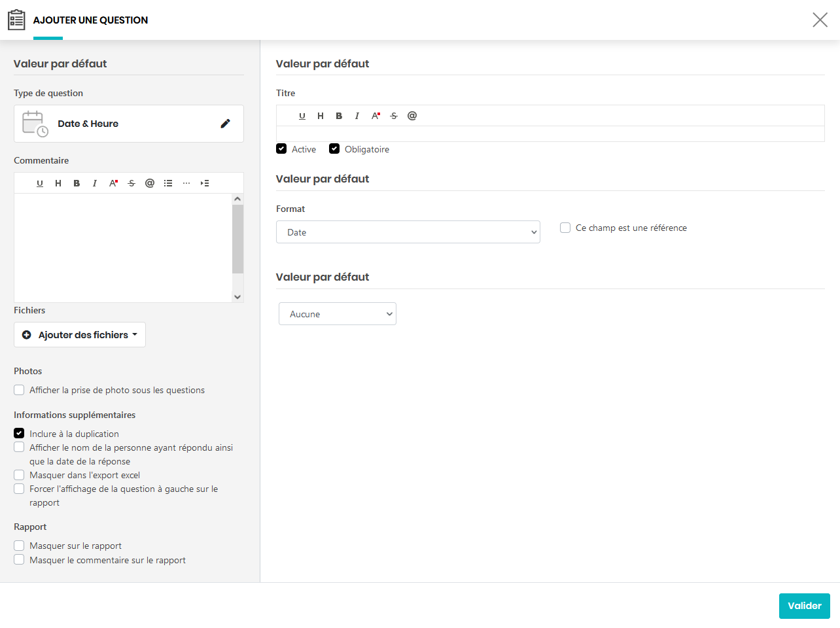
Task: Click the Commentaire scrollbar down arrow
Action: (237, 296)
